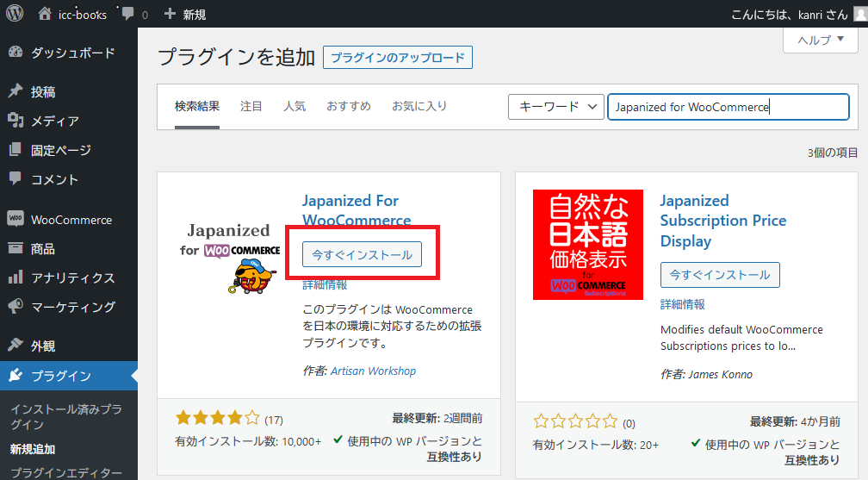Click the プラグイン plug icon
The width and height of the screenshot is (868, 480).
[x=15, y=375]
